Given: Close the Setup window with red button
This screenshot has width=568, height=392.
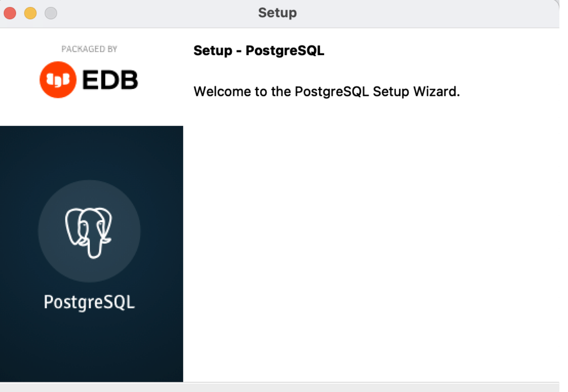Looking at the screenshot, I should [10, 13].
